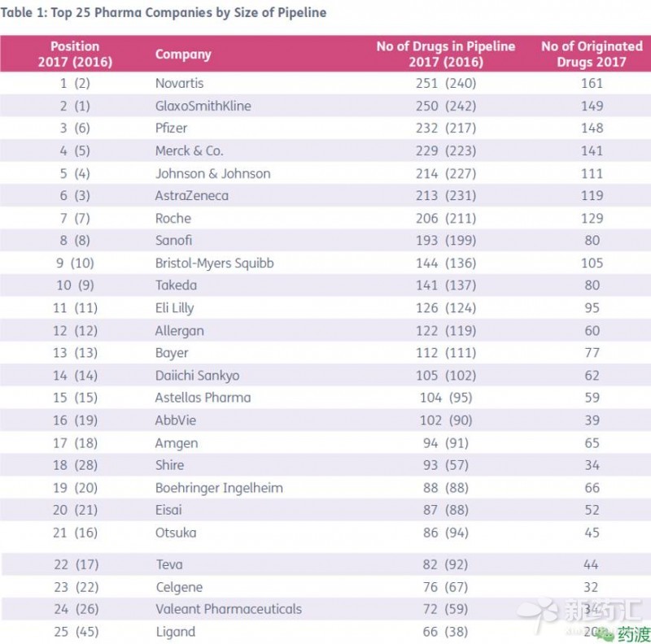Select the 'No of Originated Drugs 2017' header

coord(592,54)
